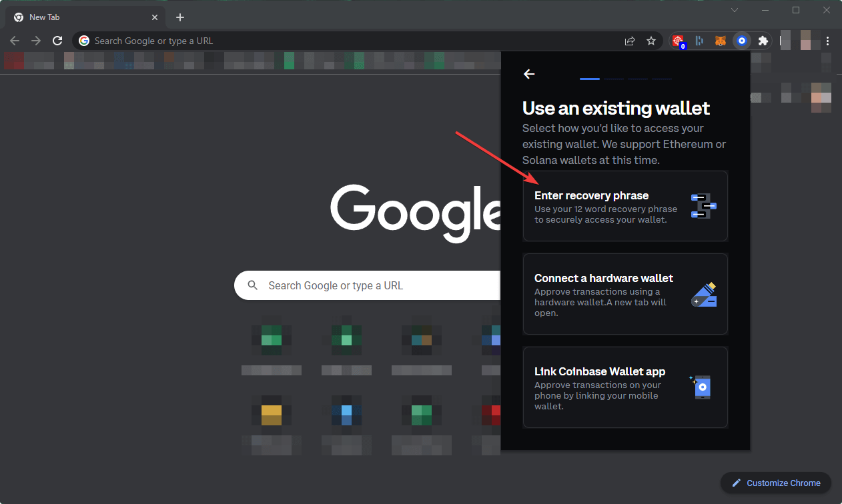The width and height of the screenshot is (842, 504).
Task: Open a new tab with the plus button
Action: [x=180, y=17]
